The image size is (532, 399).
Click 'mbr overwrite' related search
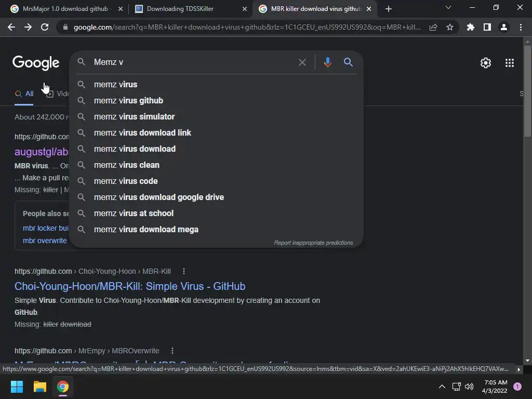45,241
